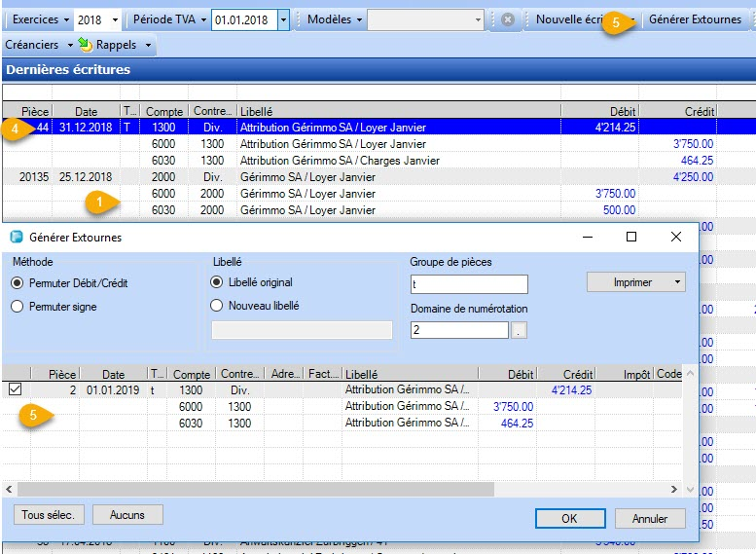Expand the Période TVA date dropdown
This screenshot has width=756, height=554.
click(283, 19)
